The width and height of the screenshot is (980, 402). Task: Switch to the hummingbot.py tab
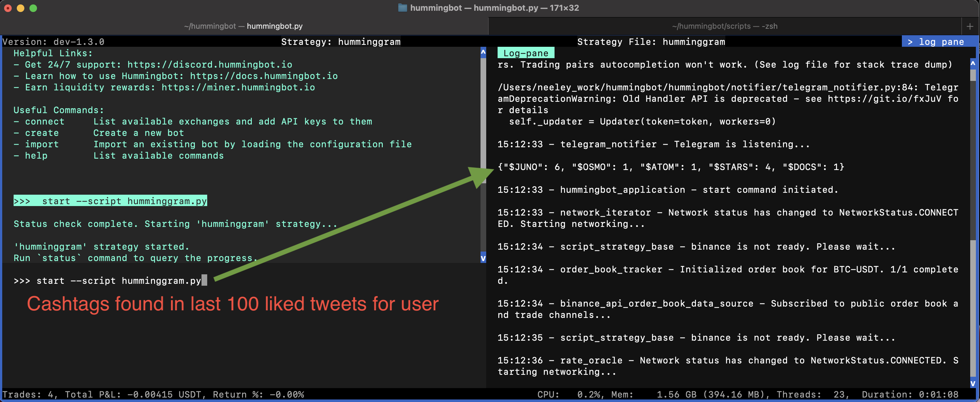click(244, 26)
